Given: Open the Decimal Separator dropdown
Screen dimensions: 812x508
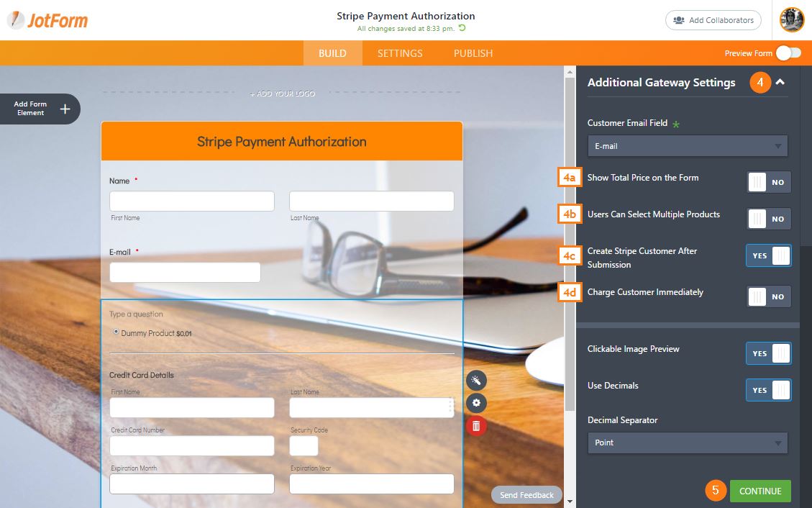Looking at the screenshot, I should coord(688,443).
